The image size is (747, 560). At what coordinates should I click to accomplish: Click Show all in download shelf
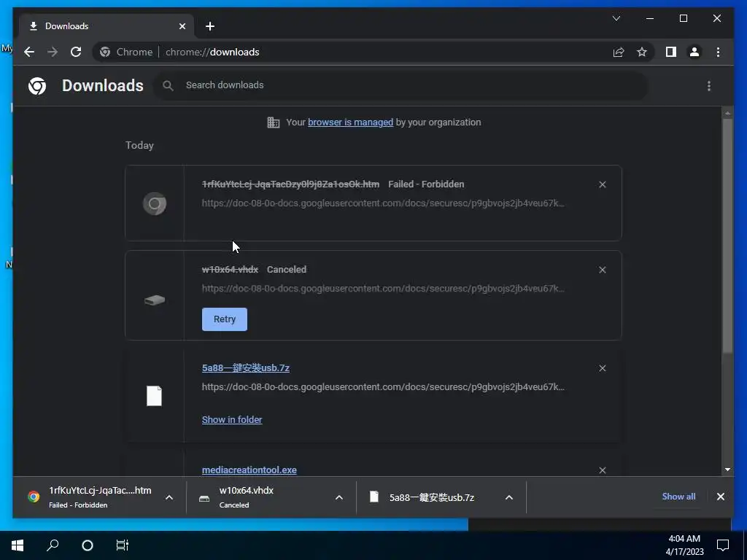click(x=678, y=496)
